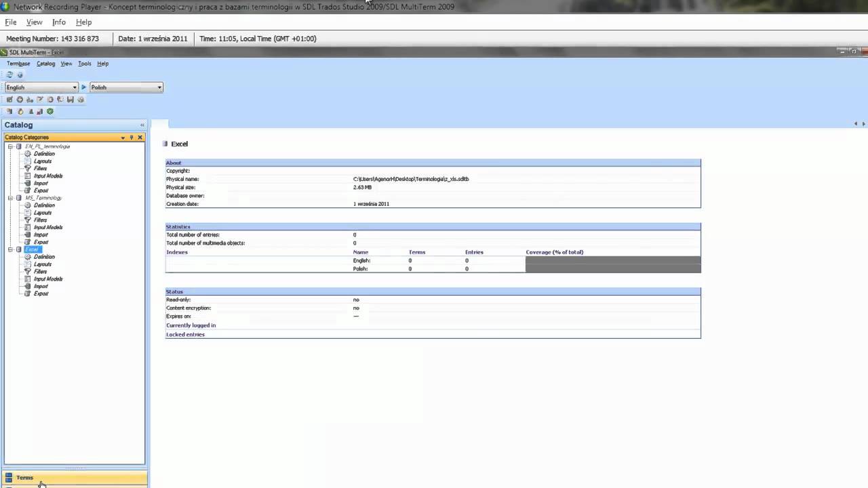Click the scroll-left arrow at the content pane's top right
This screenshot has width=868, height=488.
point(856,124)
